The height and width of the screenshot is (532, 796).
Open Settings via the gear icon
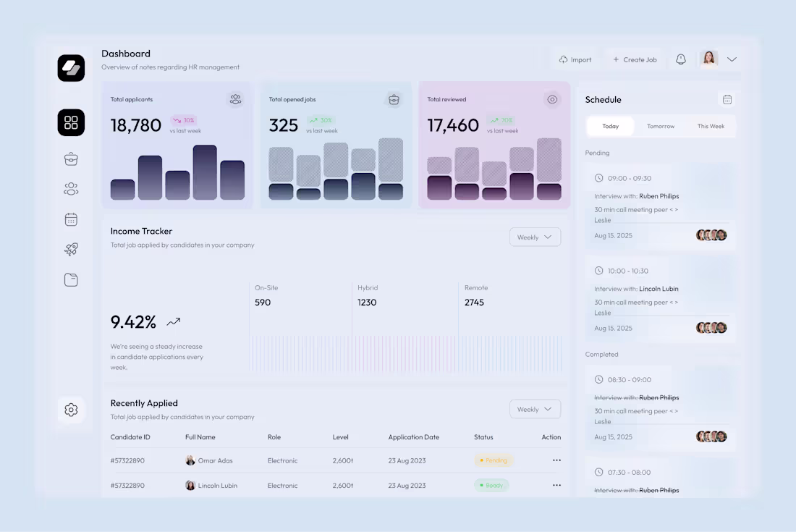pyautogui.click(x=70, y=410)
